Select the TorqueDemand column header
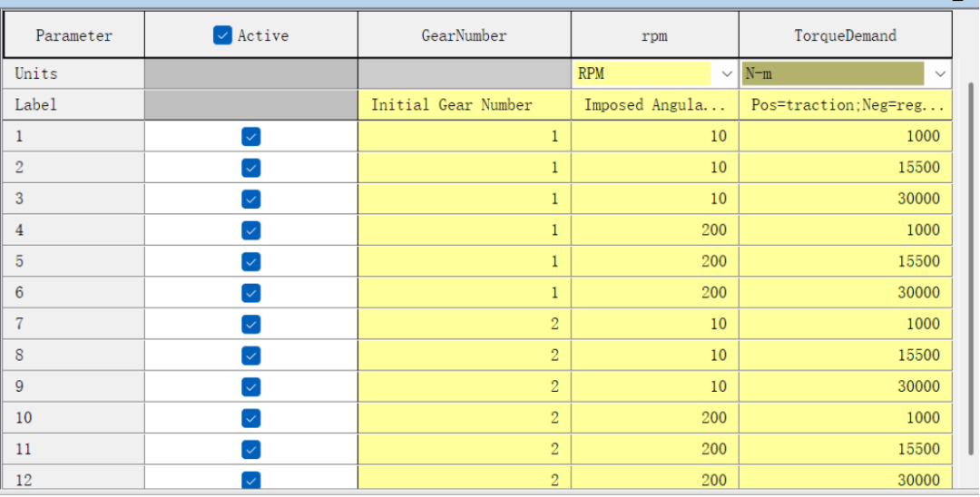This screenshot has width=980, height=497. pyautogui.click(x=845, y=36)
